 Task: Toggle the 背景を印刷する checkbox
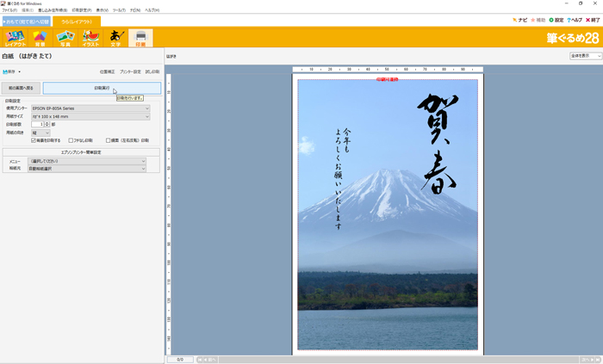coord(34,139)
